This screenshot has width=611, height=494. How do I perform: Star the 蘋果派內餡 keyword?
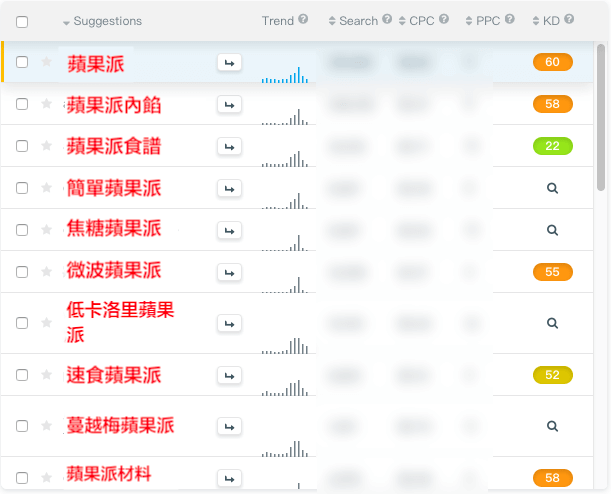46,104
